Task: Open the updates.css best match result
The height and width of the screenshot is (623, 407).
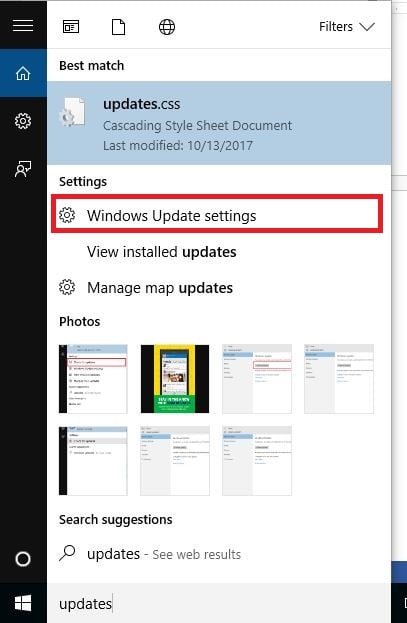Action: pos(219,123)
